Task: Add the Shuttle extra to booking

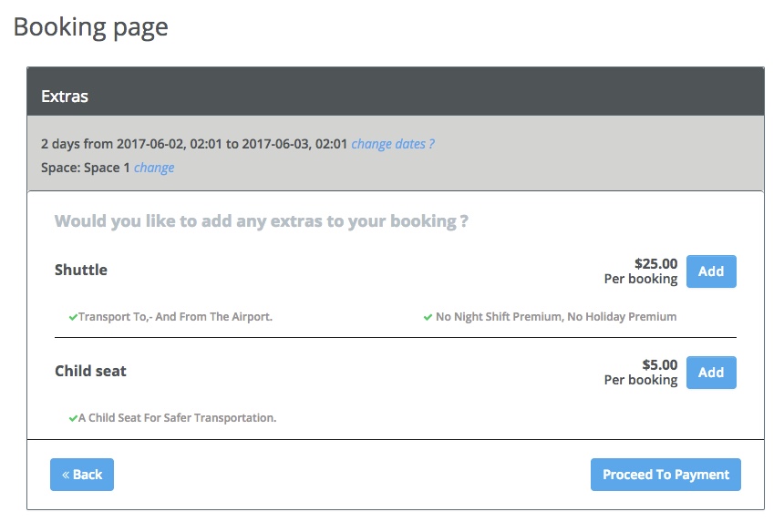Action: tap(710, 271)
